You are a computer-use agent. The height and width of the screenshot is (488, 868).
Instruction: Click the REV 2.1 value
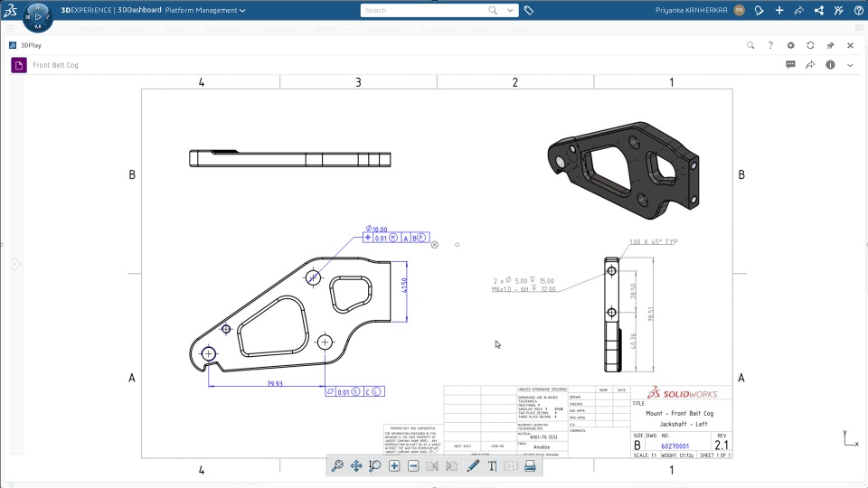pyautogui.click(x=722, y=445)
